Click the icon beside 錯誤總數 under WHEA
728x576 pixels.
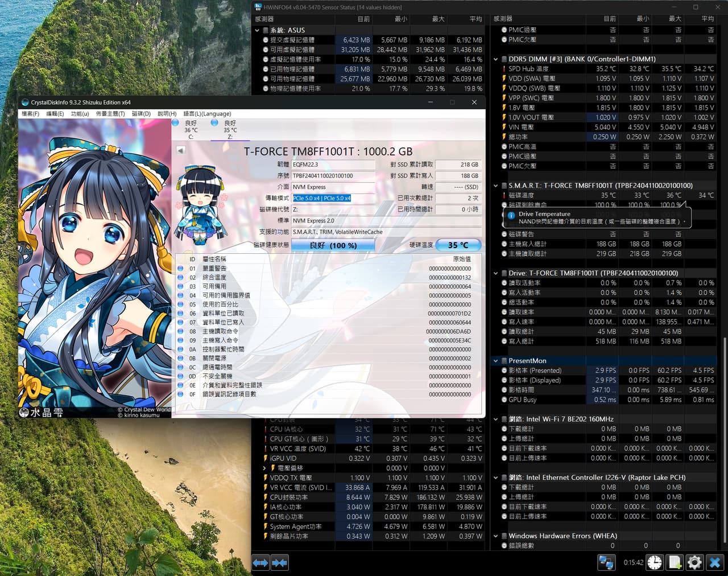tap(504, 545)
